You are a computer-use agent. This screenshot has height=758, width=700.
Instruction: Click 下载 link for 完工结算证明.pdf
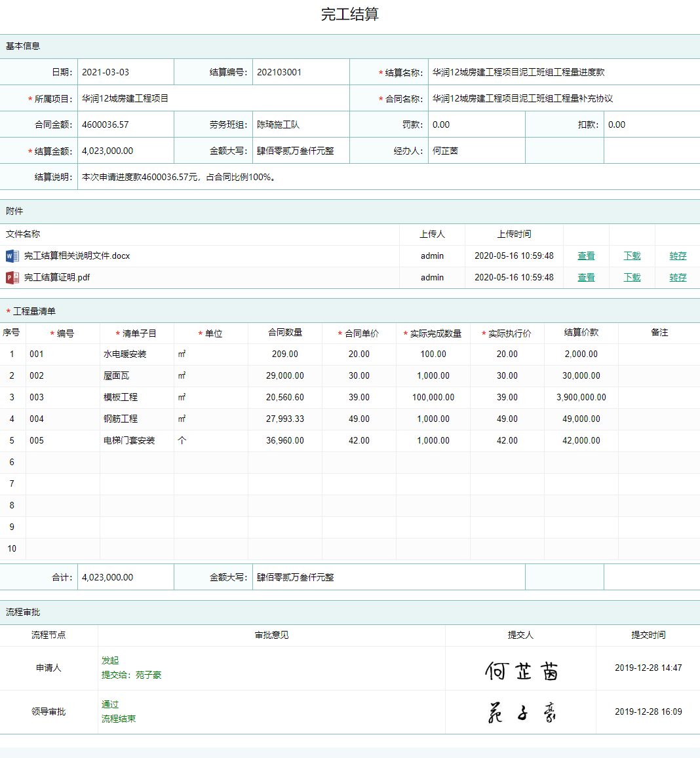tap(632, 278)
